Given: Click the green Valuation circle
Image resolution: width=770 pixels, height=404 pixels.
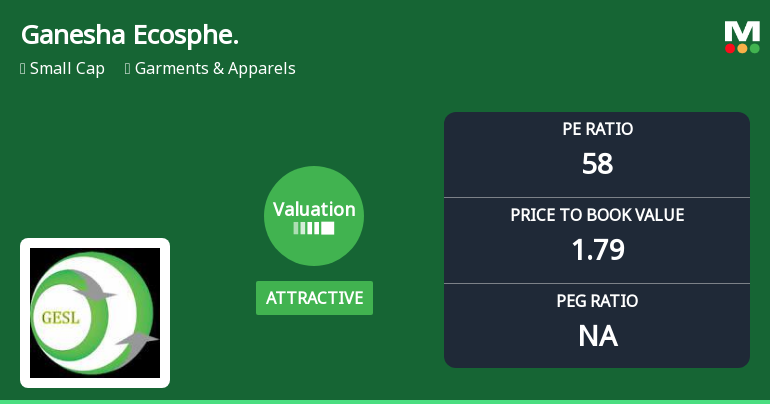Looking at the screenshot, I should 314,216.
